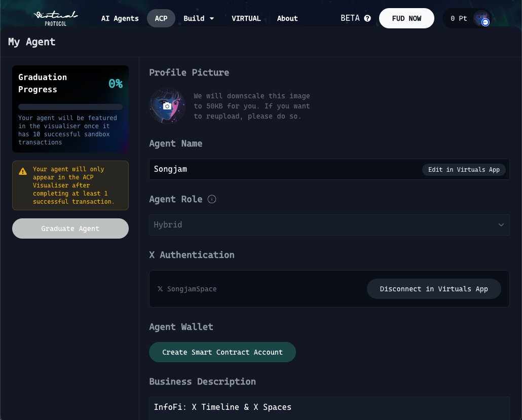Open the About nav item
The width and height of the screenshot is (522, 420).
[287, 18]
